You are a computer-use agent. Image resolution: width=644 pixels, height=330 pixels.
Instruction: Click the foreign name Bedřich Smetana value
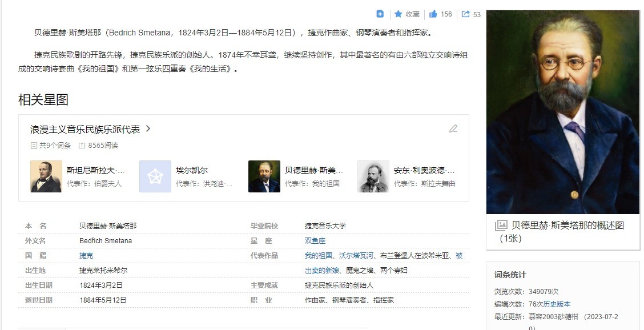click(x=106, y=241)
